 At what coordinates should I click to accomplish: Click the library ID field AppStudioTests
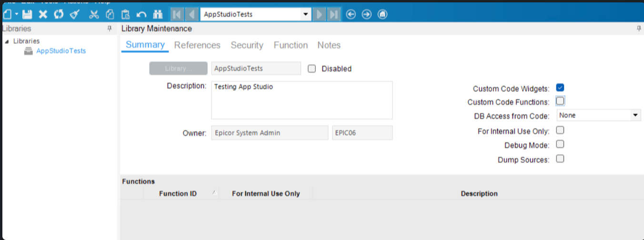pos(256,69)
